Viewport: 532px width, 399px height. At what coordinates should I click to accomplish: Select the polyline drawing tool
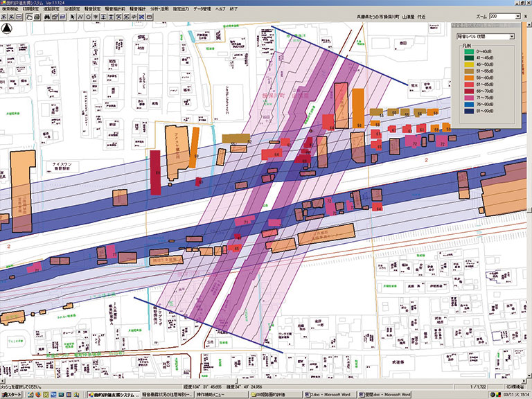(x=80, y=17)
